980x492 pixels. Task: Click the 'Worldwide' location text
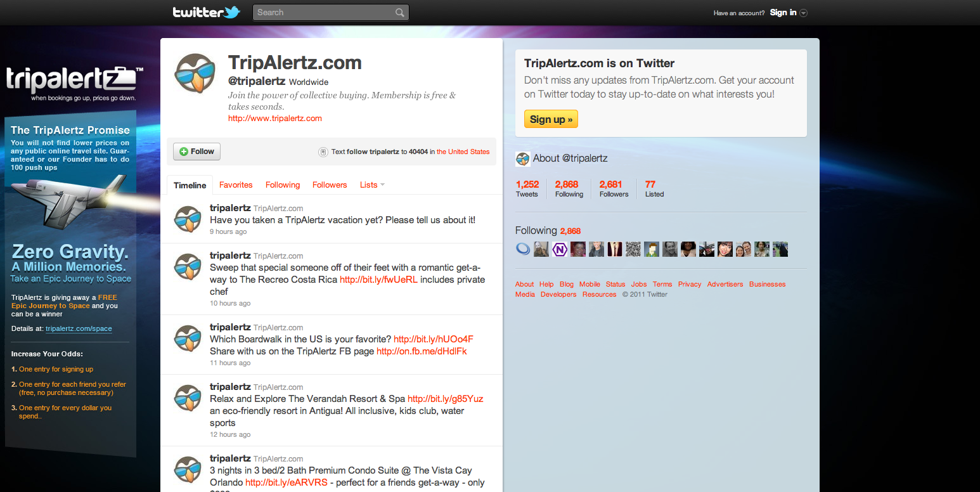pyautogui.click(x=309, y=82)
